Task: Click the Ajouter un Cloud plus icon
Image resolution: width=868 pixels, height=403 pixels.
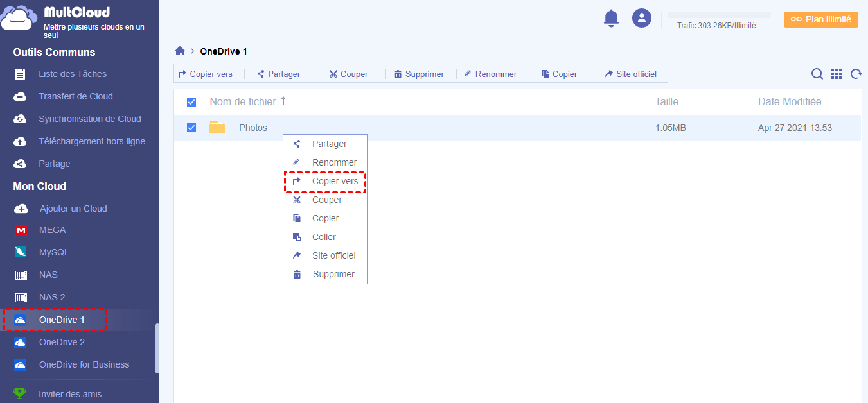Action: point(21,209)
